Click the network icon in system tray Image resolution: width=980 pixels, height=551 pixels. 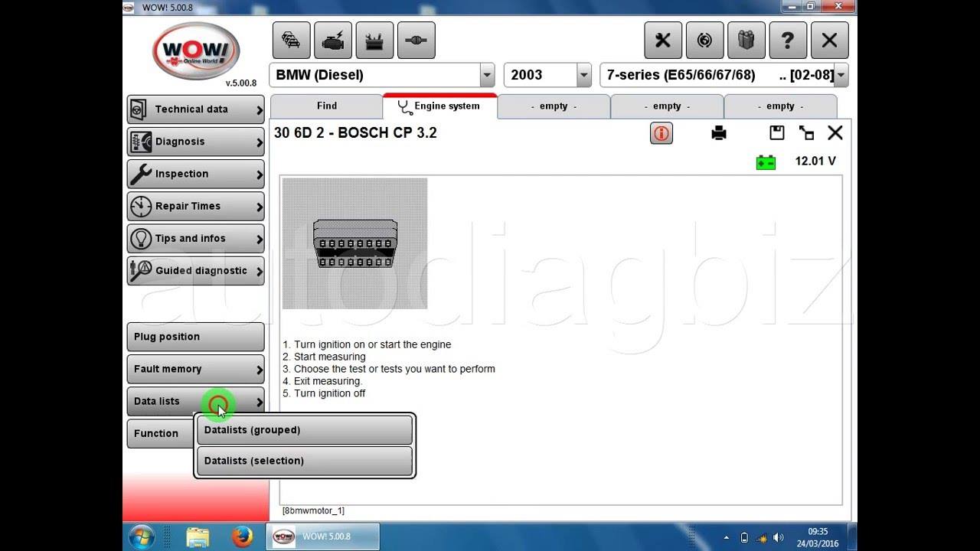[x=762, y=537]
